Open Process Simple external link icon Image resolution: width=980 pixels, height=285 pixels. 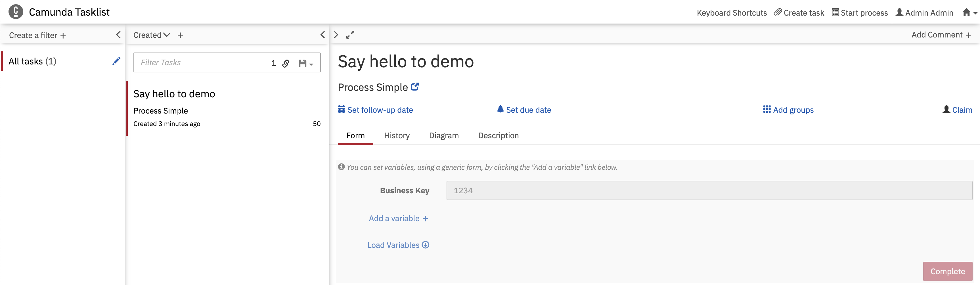[415, 87]
